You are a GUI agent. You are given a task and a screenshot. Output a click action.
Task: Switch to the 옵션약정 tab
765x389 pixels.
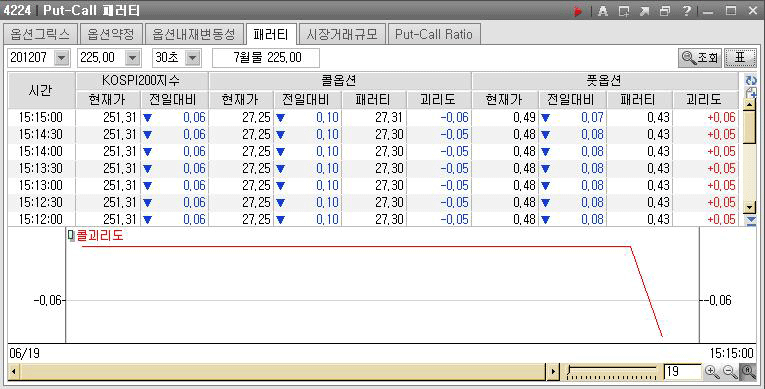(x=111, y=34)
